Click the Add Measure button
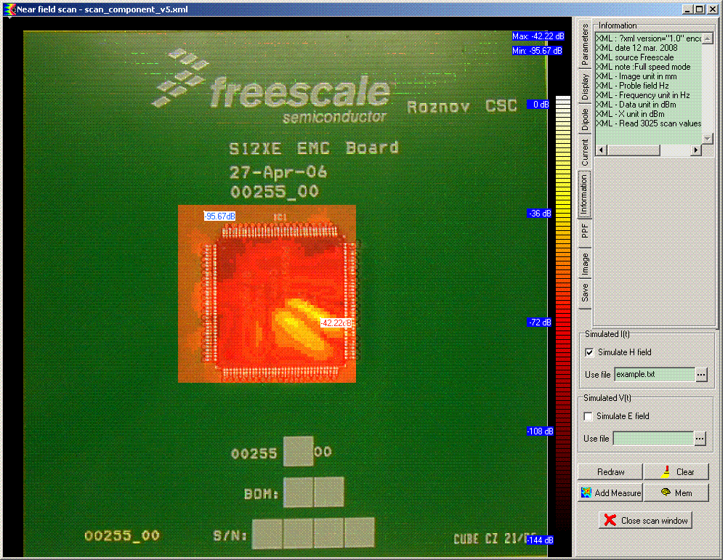Image resolution: width=728 pixels, height=560 pixels. [610, 492]
